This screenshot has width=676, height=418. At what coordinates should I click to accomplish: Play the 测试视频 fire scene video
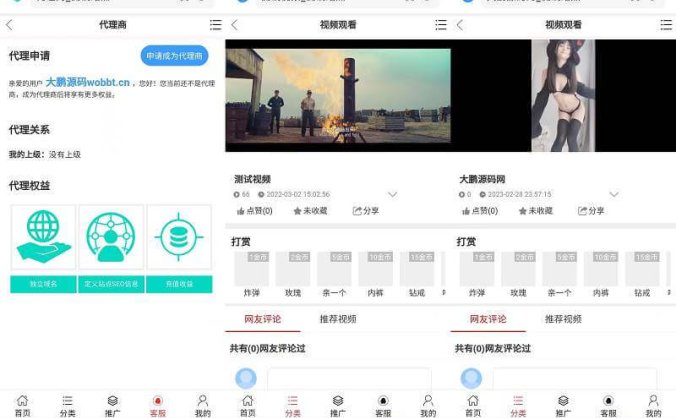[338, 96]
